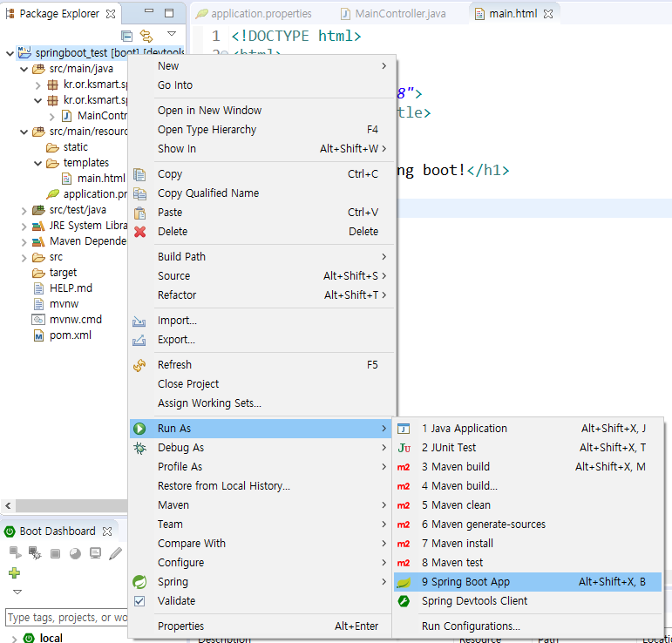Screen dimensions: 672x643
Task: Click Package Explorer scrollbar left arrow
Action: coord(8,506)
